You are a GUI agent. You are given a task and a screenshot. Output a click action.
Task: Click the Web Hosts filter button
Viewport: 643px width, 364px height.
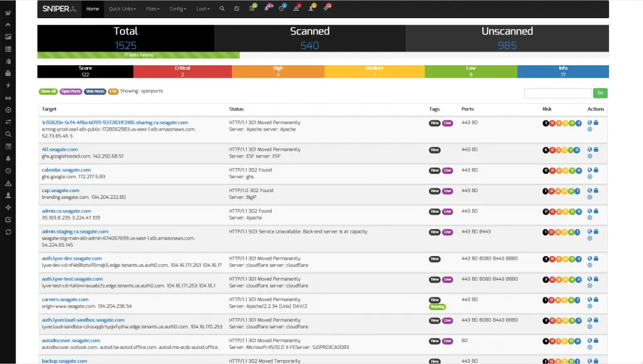point(95,92)
